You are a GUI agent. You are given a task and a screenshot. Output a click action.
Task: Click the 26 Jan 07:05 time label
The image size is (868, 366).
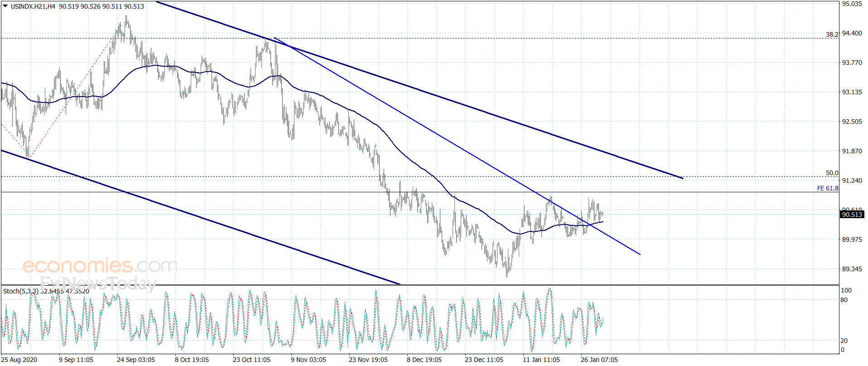599,360
